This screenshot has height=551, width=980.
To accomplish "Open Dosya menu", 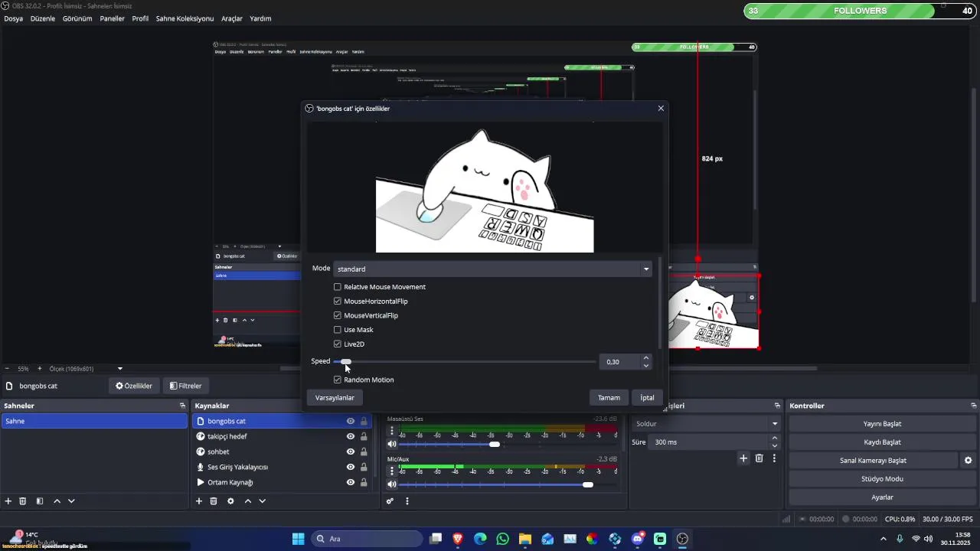I will coord(13,18).
